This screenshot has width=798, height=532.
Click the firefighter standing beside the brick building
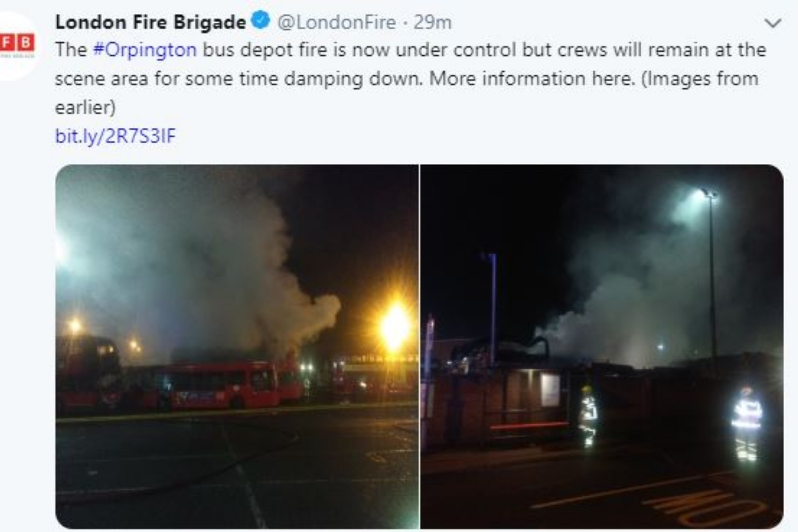(588, 415)
